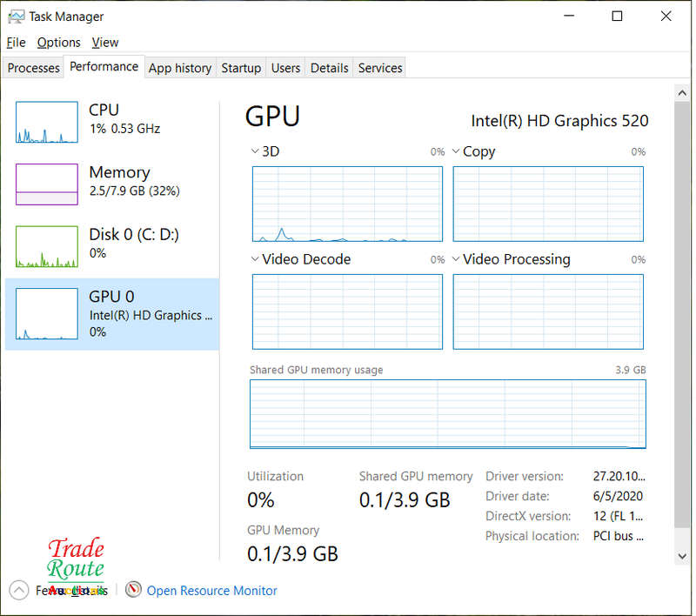Maximize the Task Manager window
Image resolution: width=696 pixels, height=616 pixels.
click(x=617, y=16)
